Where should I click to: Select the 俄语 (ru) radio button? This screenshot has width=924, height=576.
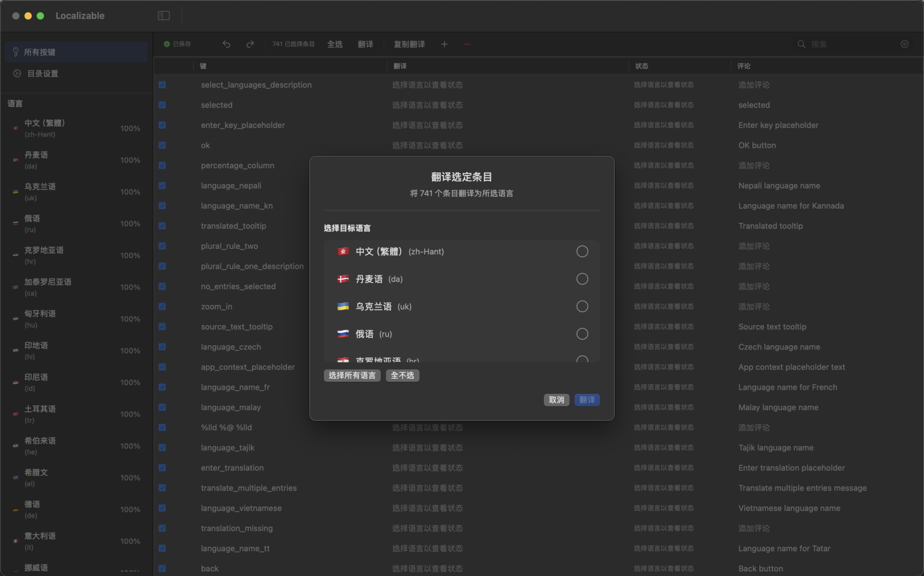[582, 334]
